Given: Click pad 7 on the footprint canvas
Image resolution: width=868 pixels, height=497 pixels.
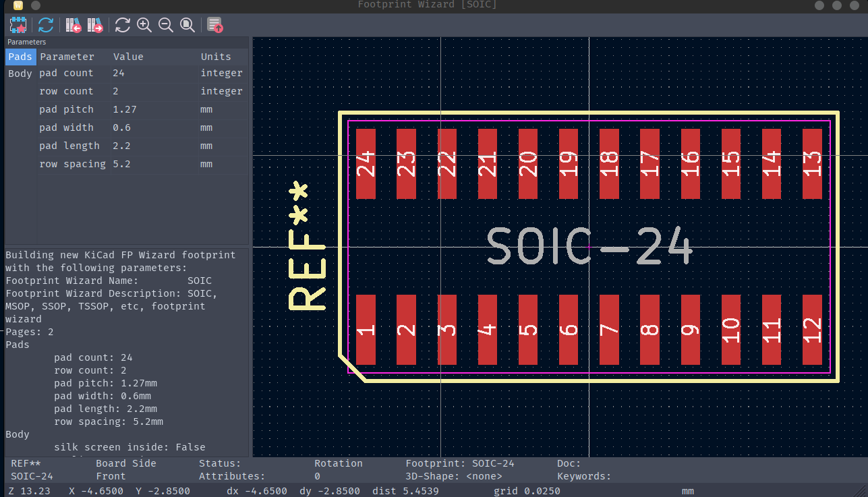Looking at the screenshot, I should pos(609,330).
